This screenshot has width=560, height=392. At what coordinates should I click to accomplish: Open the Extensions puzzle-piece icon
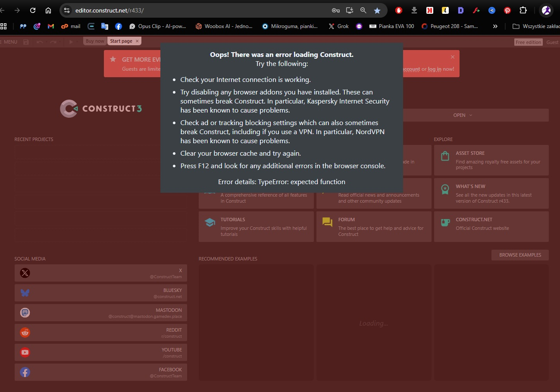click(523, 10)
